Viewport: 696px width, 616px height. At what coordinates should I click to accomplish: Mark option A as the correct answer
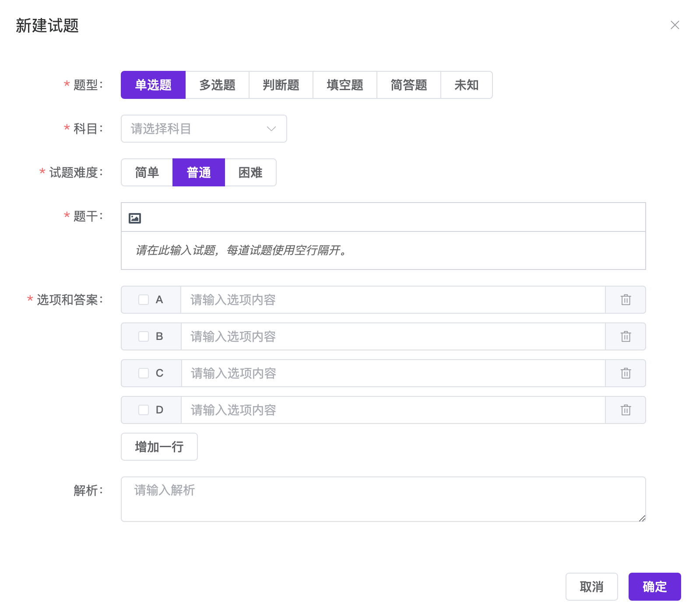click(144, 300)
